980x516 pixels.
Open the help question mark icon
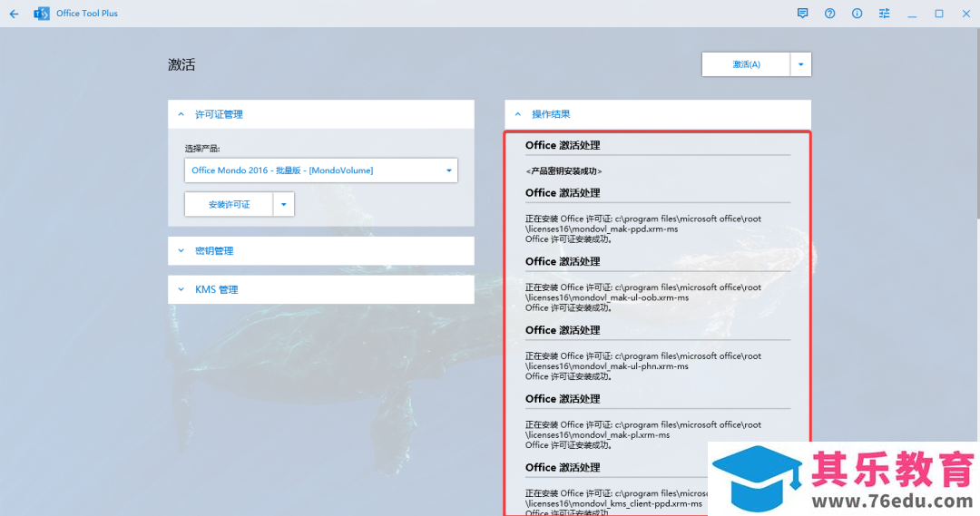[x=829, y=13]
